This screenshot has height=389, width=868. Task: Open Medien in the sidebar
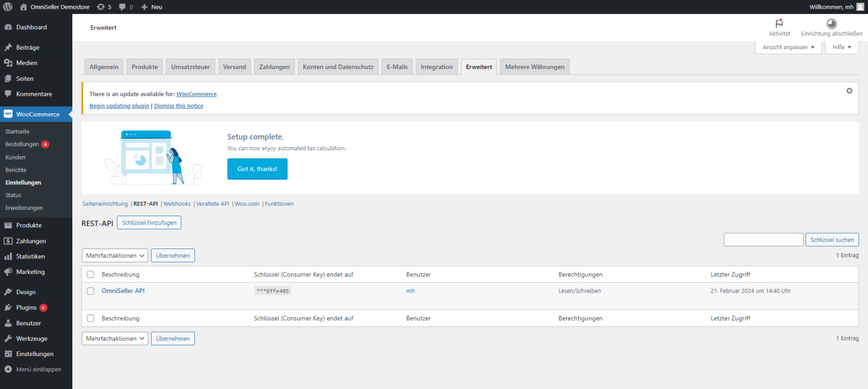pyautogui.click(x=27, y=63)
